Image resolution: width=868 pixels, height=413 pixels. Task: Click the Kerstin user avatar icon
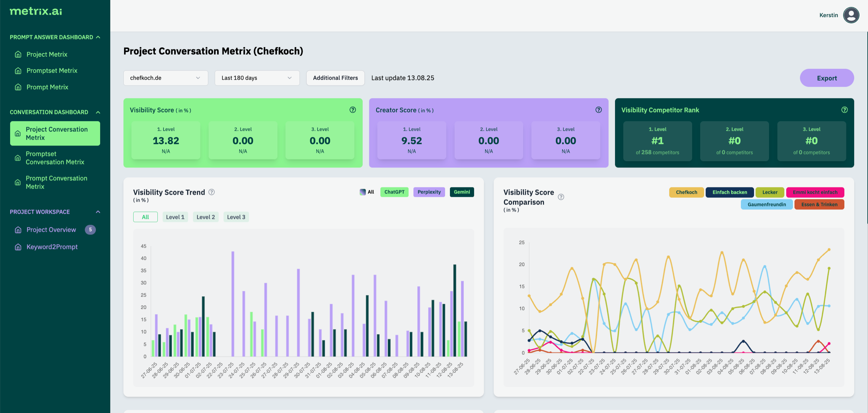click(x=851, y=15)
